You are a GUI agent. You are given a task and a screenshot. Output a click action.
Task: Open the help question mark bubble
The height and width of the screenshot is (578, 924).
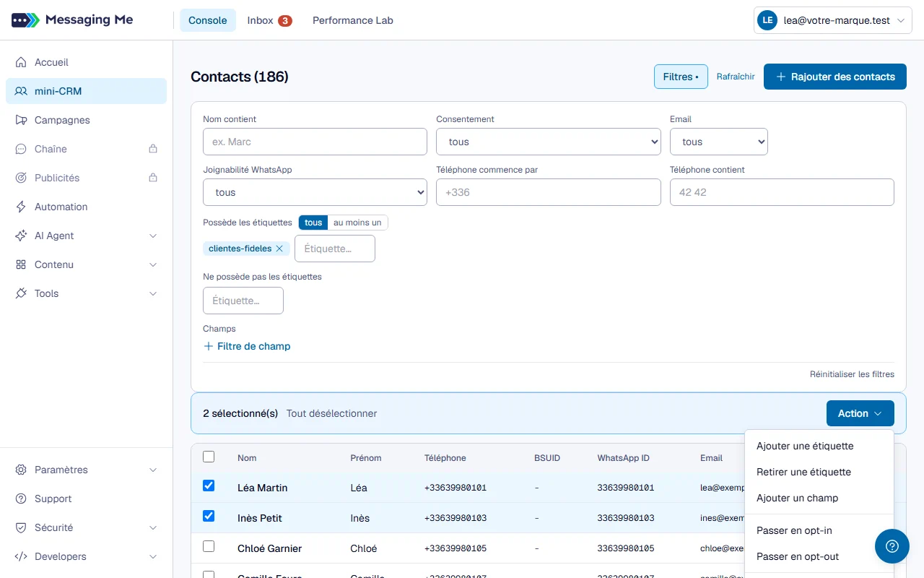892,546
